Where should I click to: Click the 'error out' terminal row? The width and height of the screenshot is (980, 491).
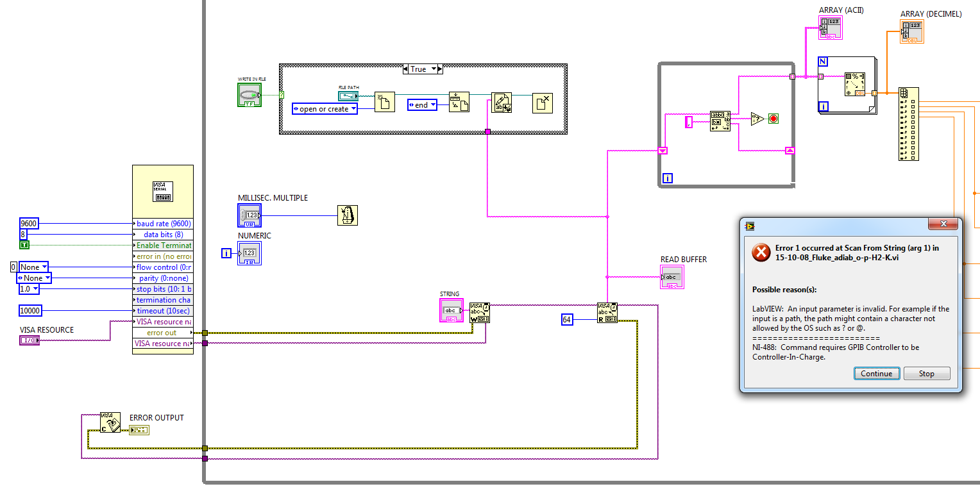[162, 333]
